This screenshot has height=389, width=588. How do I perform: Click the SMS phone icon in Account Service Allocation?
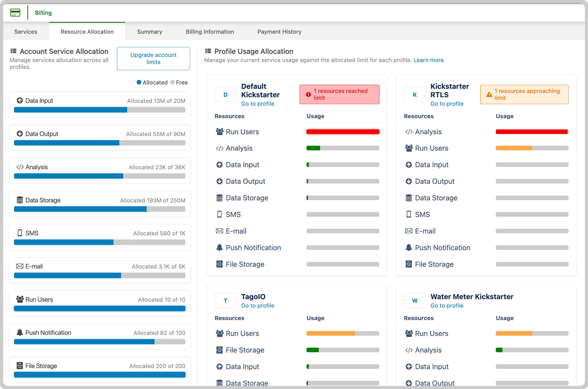(20, 233)
